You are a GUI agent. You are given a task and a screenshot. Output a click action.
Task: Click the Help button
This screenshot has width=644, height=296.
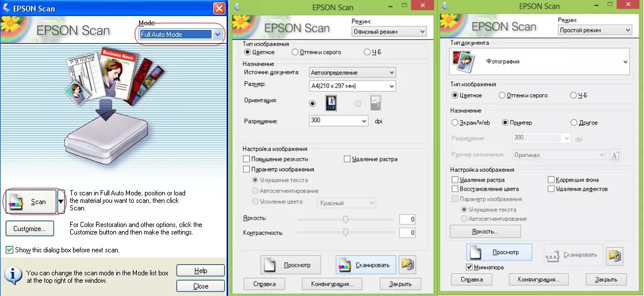[x=201, y=271]
